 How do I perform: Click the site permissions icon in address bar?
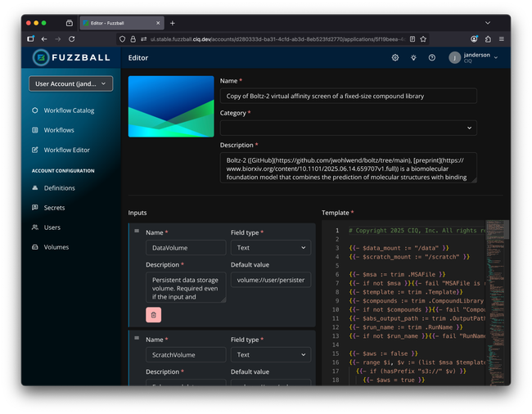click(x=143, y=39)
